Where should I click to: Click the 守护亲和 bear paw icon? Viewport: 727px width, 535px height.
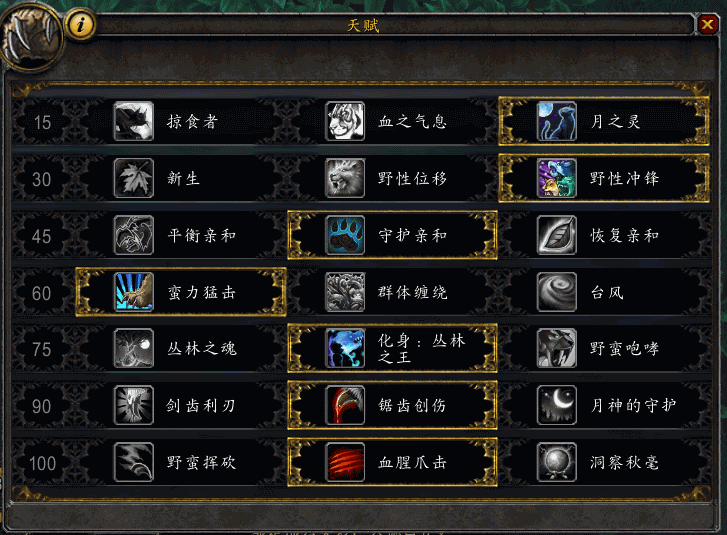345,235
